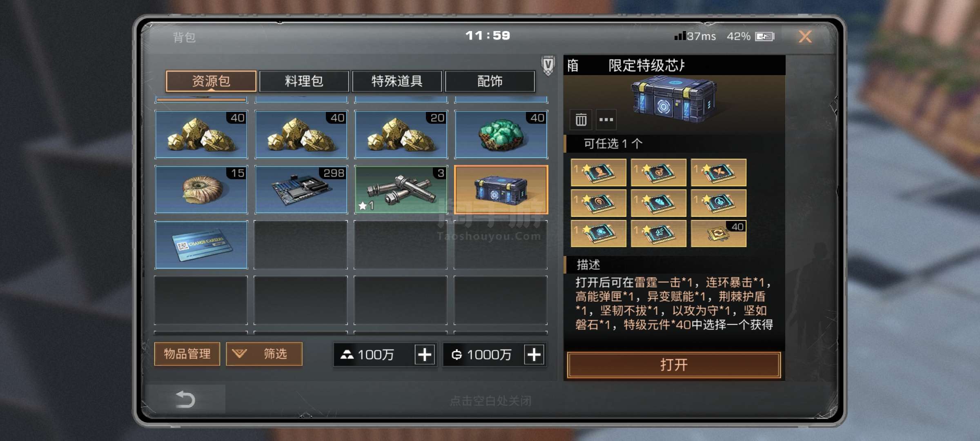Screen dimensions: 980x441
Task: Click plus beside the 100万 currency
Action: click(x=425, y=354)
